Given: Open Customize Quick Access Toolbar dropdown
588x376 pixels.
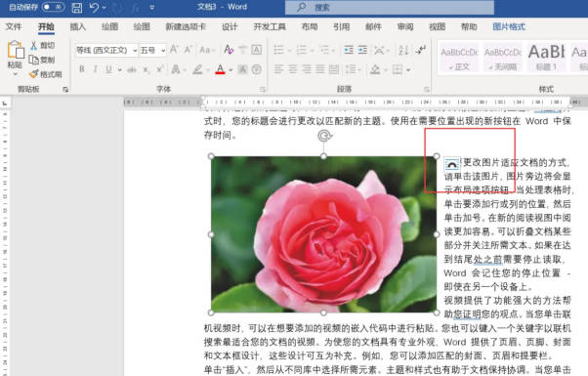Looking at the screenshot, I should point(151,8).
